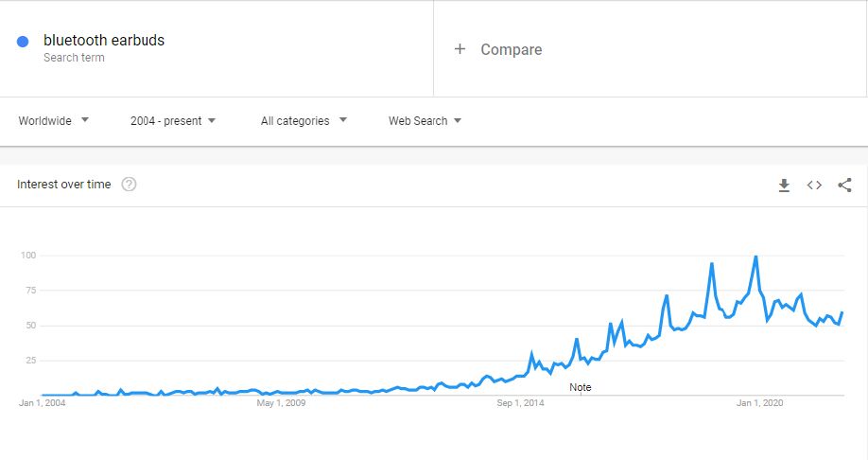
Task: Open the Interest over time help icon
Action: [129, 184]
